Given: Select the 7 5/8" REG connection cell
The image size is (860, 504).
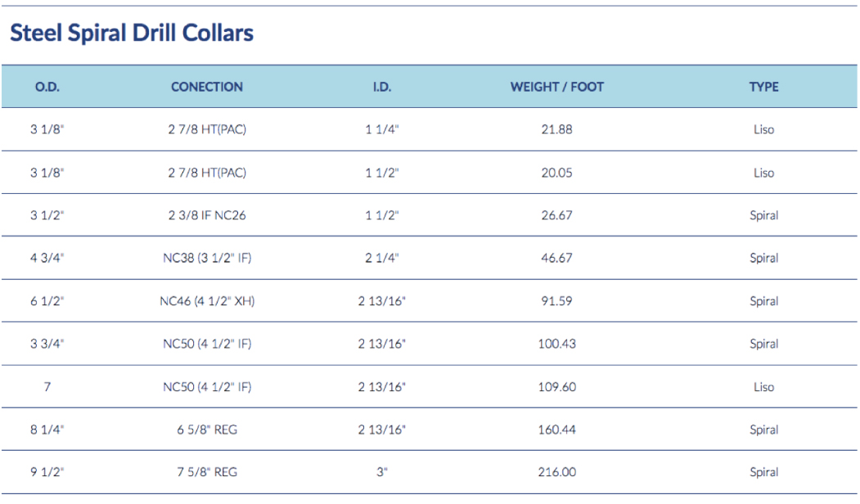Looking at the screenshot, I should pos(206,472).
